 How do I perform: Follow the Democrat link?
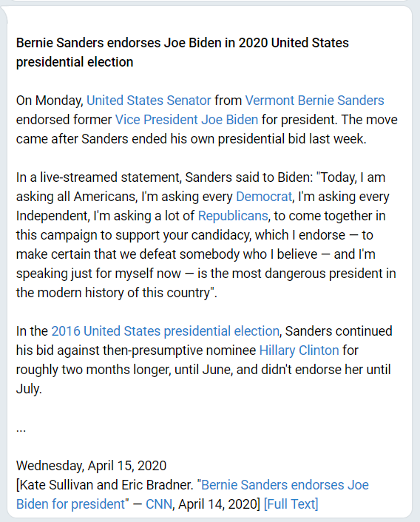(264, 197)
